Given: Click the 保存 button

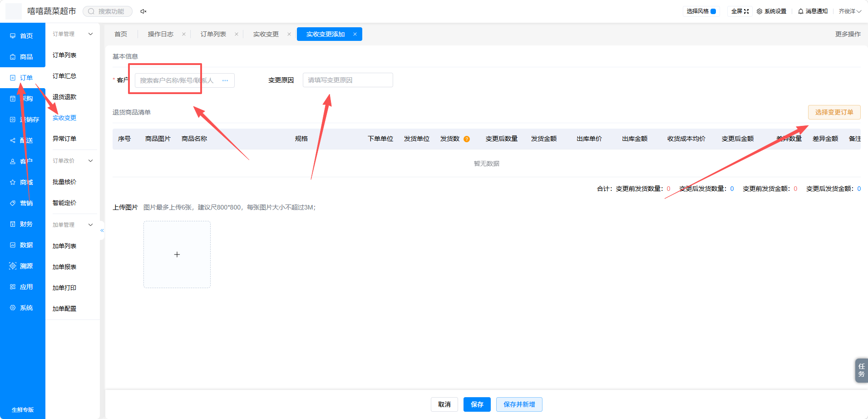Looking at the screenshot, I should 477,404.
